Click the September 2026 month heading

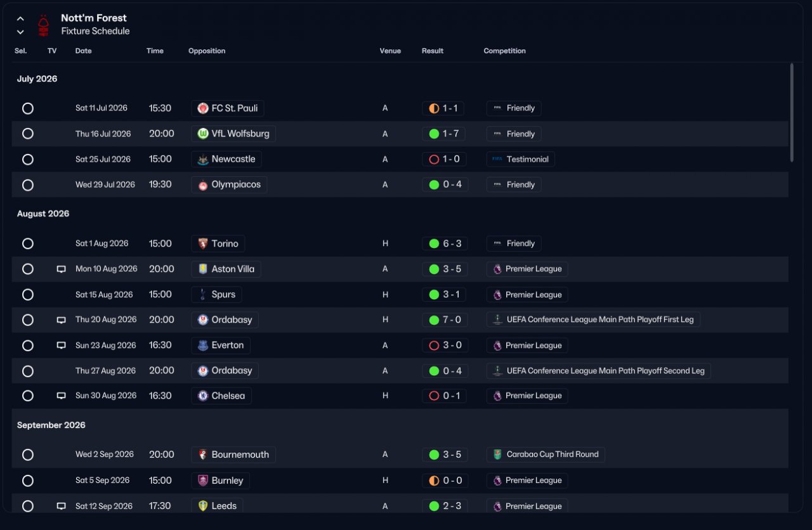(51, 425)
